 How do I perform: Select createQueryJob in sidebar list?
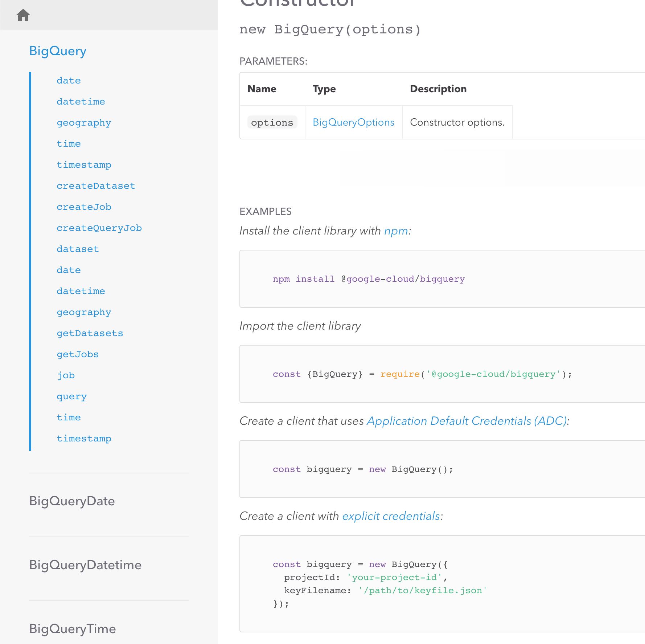point(99,228)
